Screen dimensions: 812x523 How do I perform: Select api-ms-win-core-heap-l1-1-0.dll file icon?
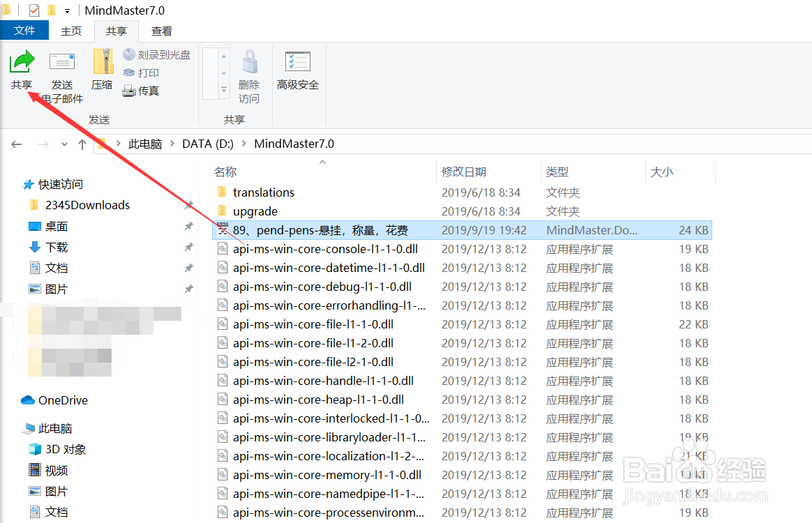click(x=223, y=400)
